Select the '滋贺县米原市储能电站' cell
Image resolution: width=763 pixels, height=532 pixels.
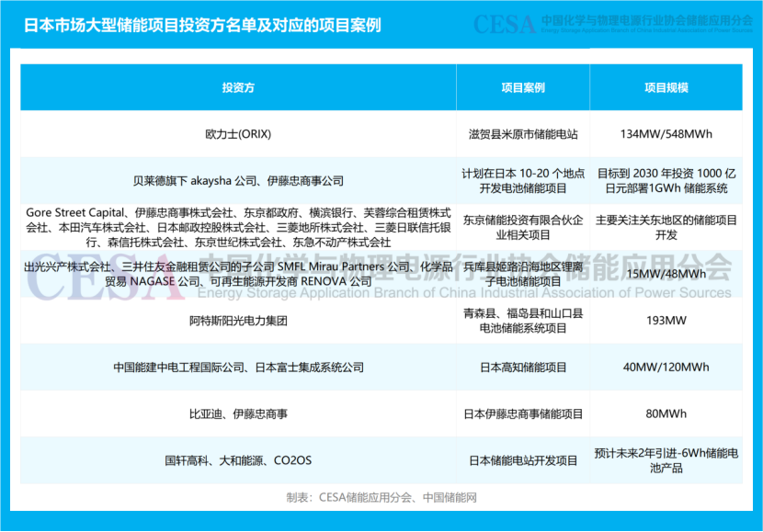click(x=523, y=134)
